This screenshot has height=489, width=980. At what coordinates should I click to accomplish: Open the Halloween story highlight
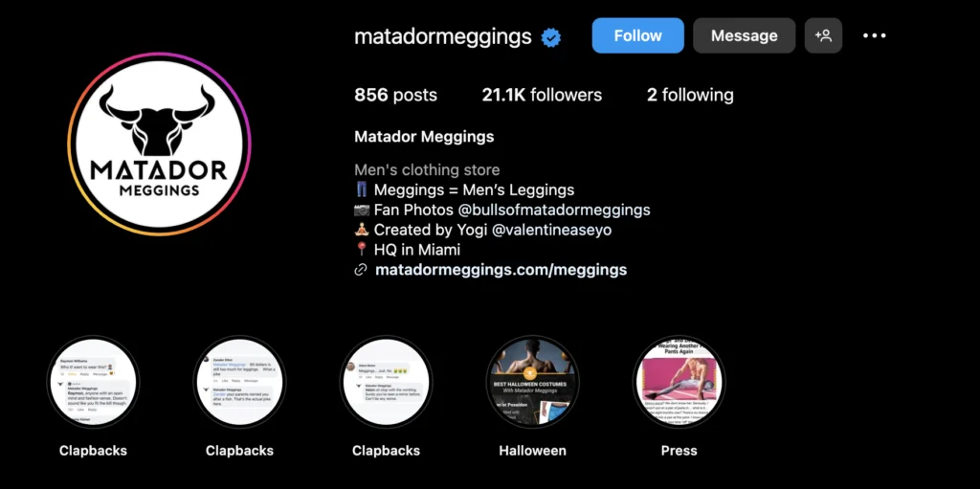tap(532, 382)
